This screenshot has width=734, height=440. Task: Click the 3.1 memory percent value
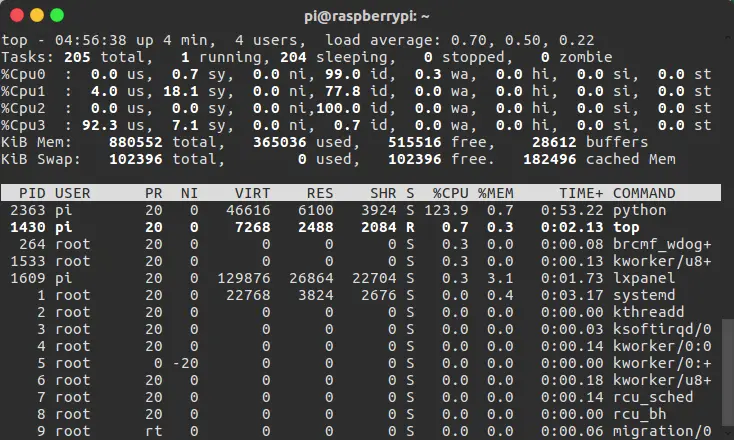click(500, 278)
